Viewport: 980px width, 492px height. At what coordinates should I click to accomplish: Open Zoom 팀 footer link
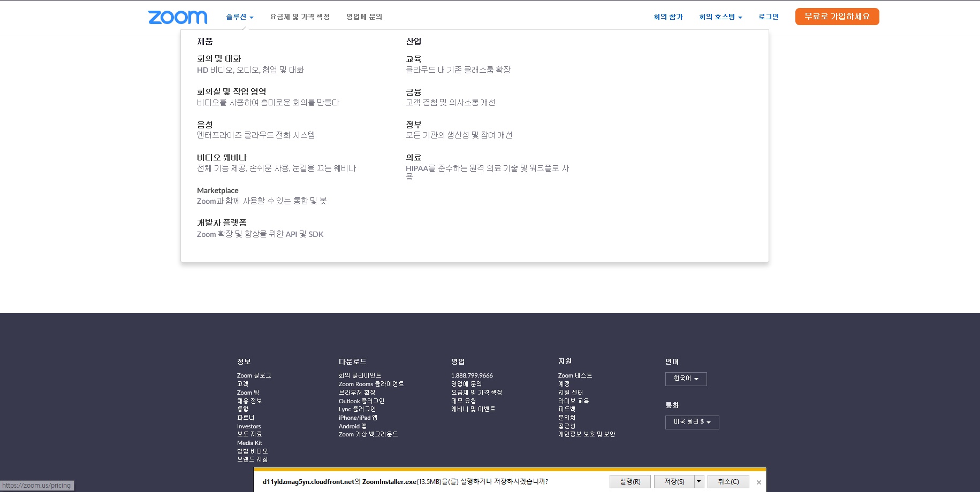click(248, 393)
